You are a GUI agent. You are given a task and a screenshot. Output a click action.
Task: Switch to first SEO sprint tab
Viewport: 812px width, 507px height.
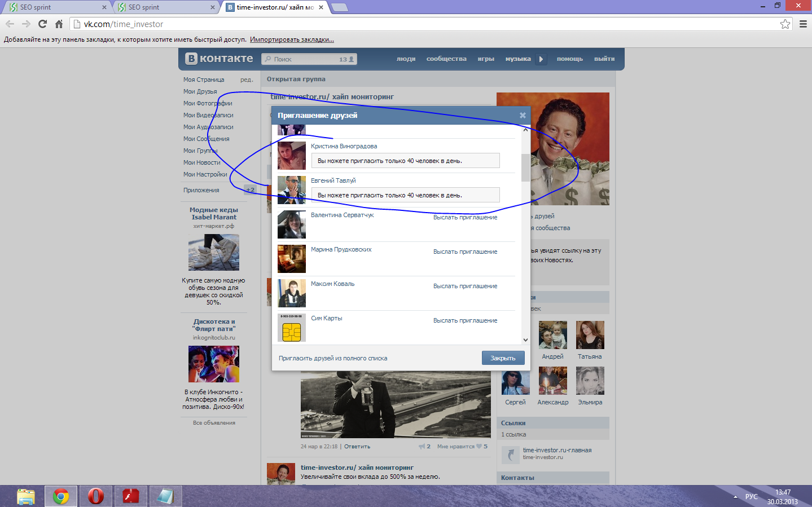coord(56,7)
